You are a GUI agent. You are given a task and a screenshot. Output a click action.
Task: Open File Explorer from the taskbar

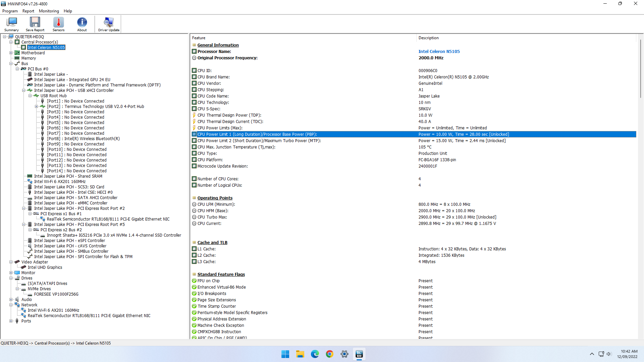point(300,354)
